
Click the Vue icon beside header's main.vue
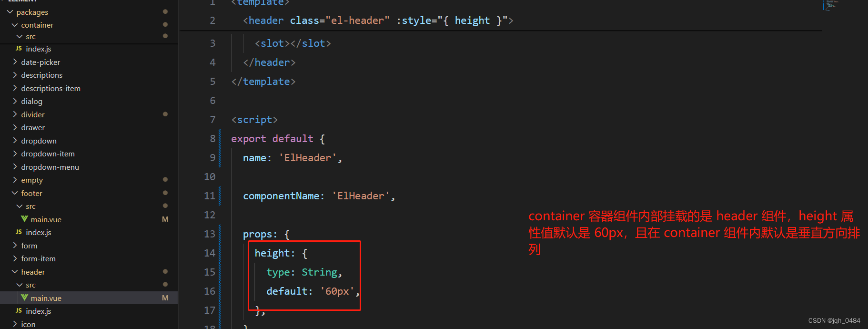[24, 298]
